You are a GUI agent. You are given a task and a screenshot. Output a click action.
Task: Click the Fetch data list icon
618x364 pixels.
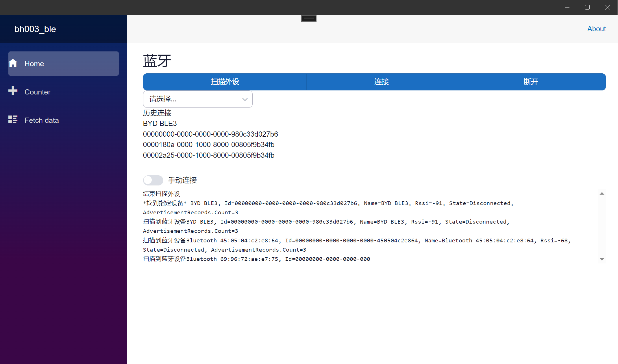click(x=13, y=119)
